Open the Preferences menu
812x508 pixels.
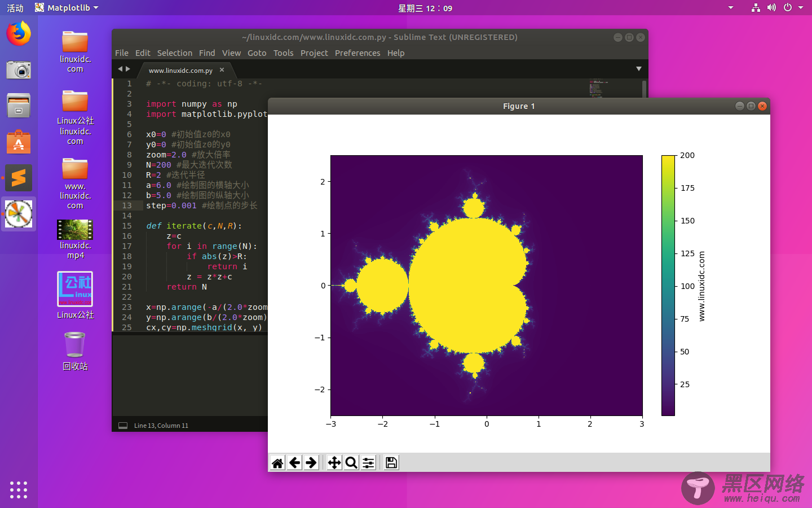click(358, 53)
